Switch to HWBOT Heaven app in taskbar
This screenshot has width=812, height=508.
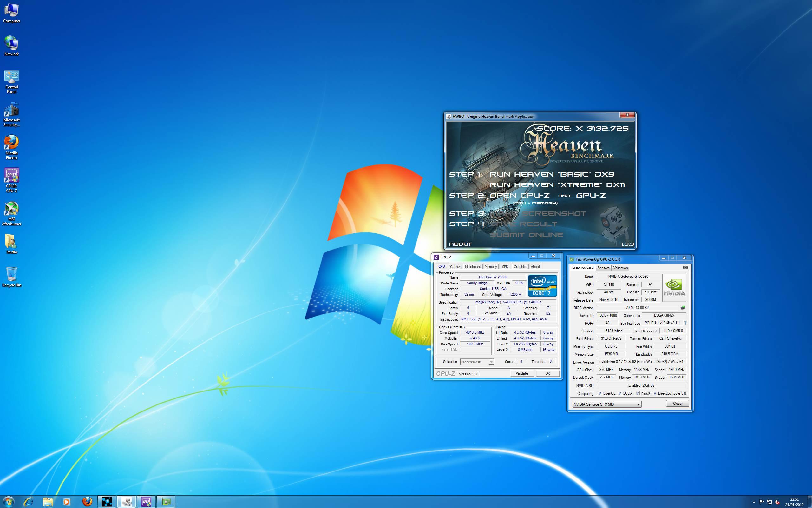(127, 502)
